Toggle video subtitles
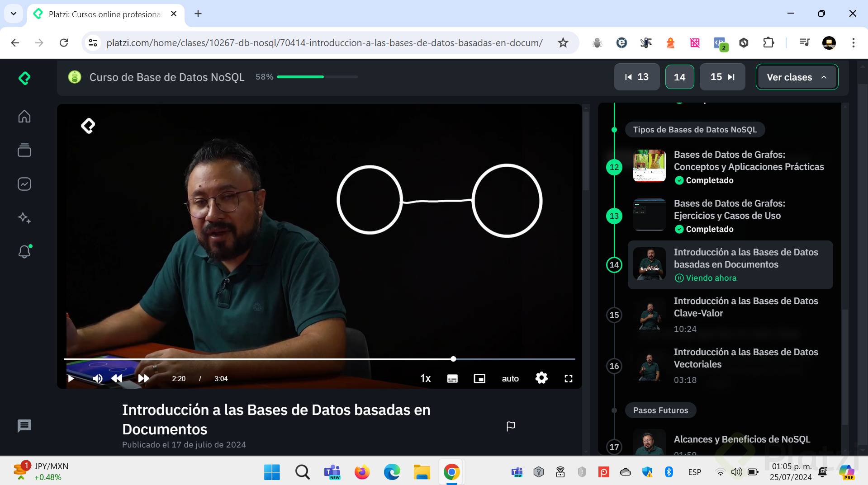 (x=452, y=379)
